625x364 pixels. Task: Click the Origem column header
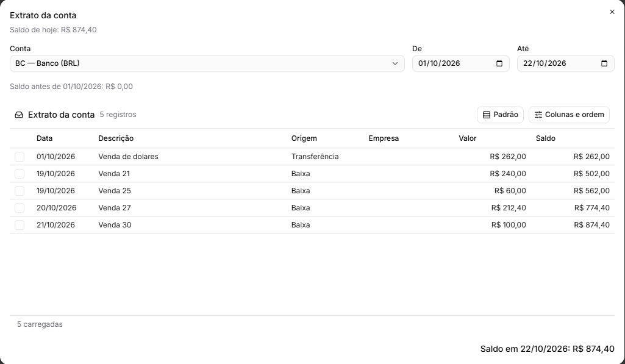pos(304,138)
